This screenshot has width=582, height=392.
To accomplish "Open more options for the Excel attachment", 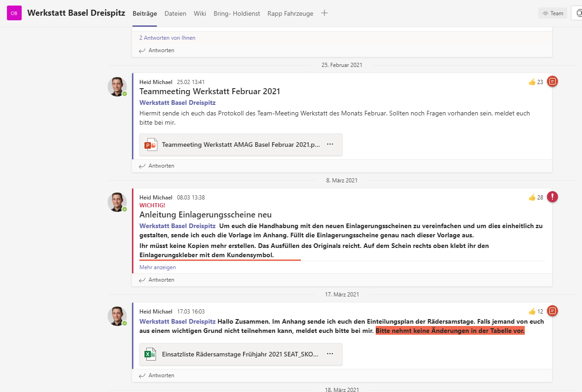I will click(330, 354).
